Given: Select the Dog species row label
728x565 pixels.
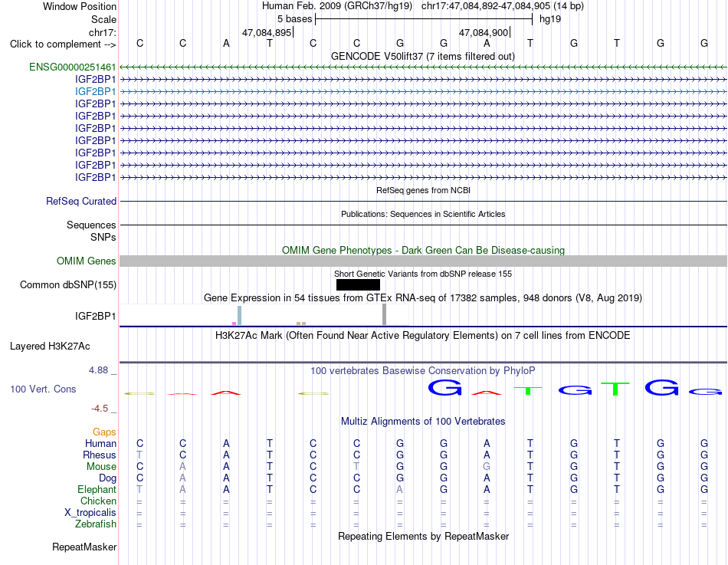Looking at the screenshot, I should click(x=108, y=478).
